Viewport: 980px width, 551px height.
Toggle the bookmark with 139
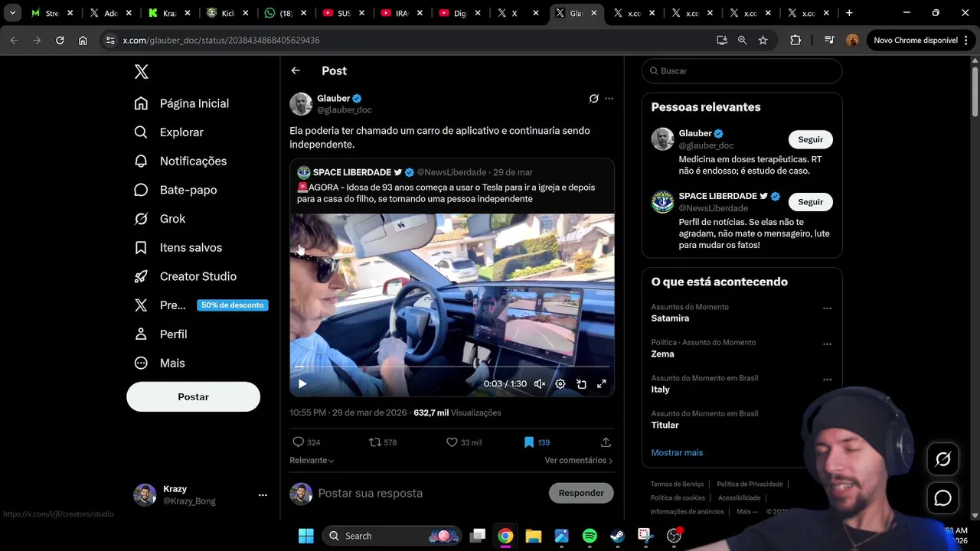tap(537, 442)
